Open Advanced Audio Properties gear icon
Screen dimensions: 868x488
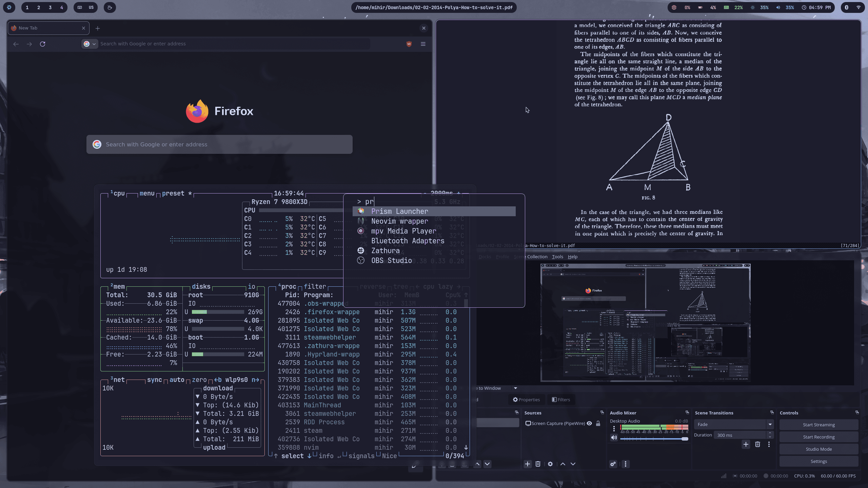coord(613,464)
